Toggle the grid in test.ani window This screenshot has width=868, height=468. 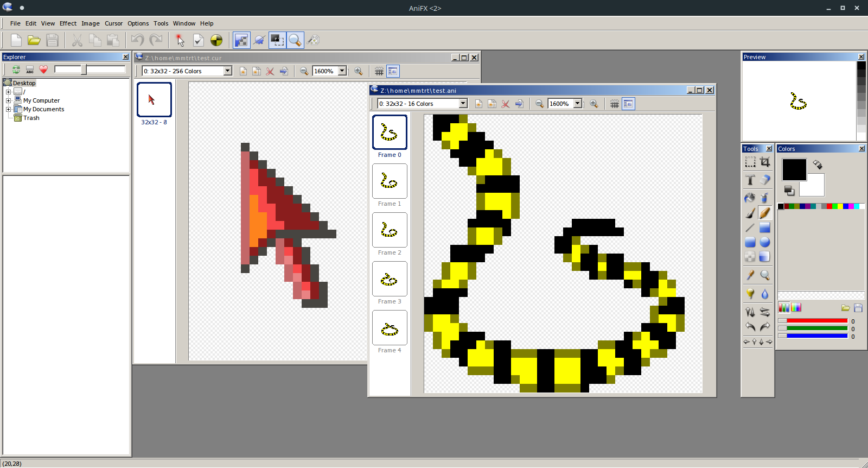(614, 104)
